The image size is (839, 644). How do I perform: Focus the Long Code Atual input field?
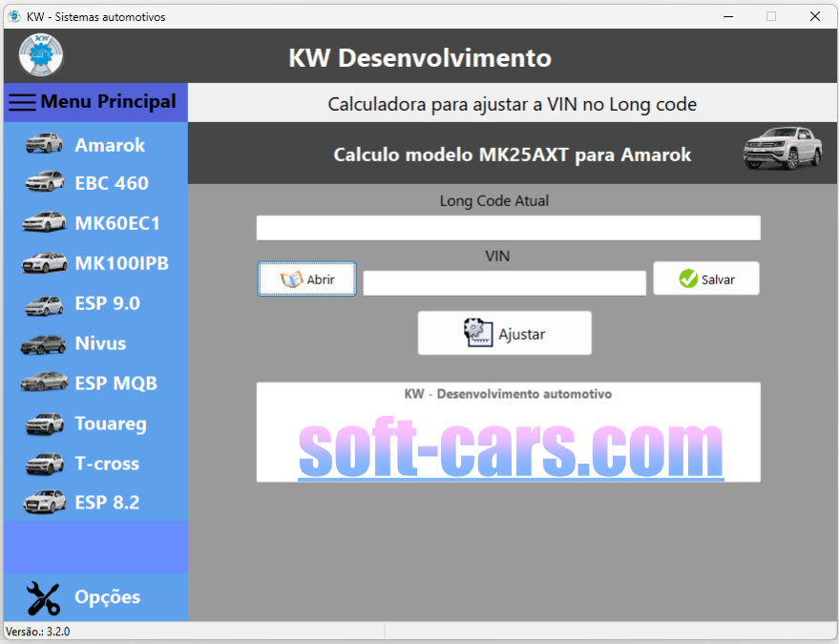(509, 228)
